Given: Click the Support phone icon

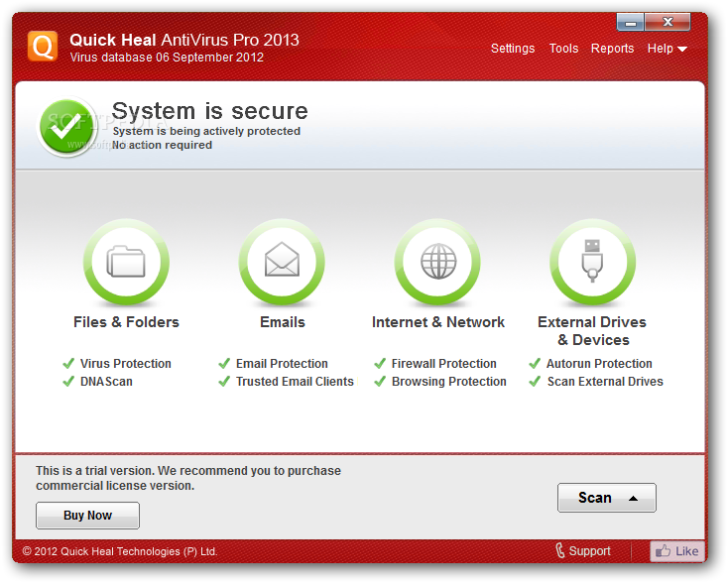Looking at the screenshot, I should click(x=560, y=551).
